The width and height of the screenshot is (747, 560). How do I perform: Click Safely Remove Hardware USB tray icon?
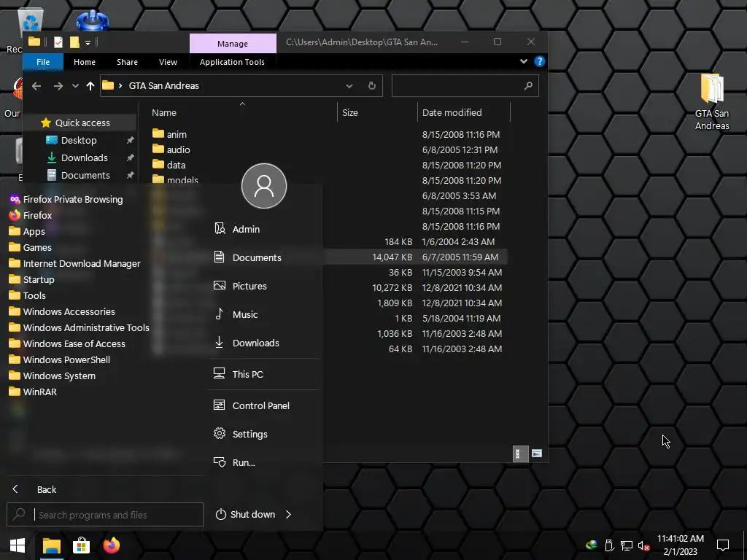(x=609, y=545)
